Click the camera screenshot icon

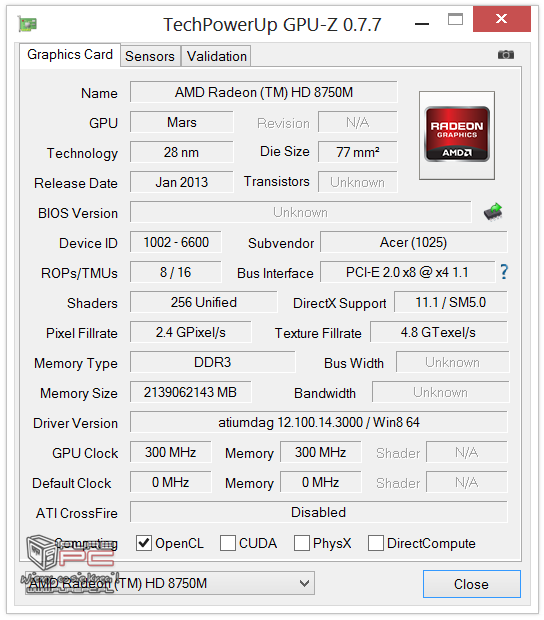[x=506, y=55]
